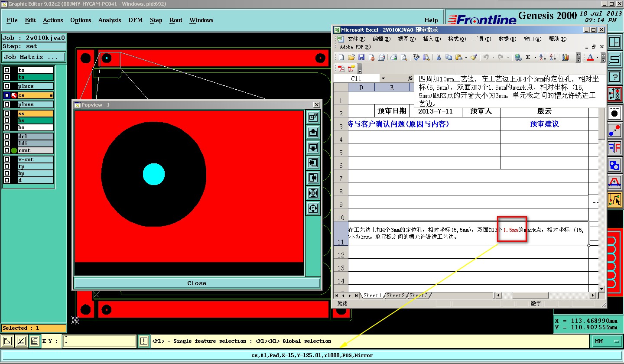Enable the rout layer checkbox
The height and width of the screenshot is (364, 624).
pos(7,150)
